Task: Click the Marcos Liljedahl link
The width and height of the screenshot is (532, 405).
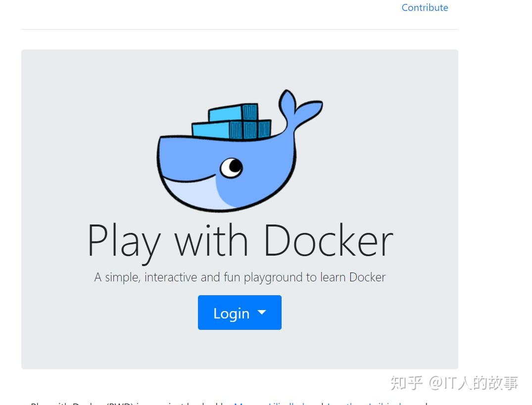Action: click(x=271, y=403)
